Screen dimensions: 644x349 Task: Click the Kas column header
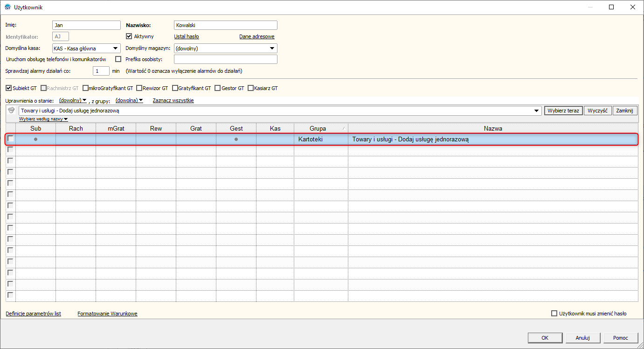coord(276,128)
